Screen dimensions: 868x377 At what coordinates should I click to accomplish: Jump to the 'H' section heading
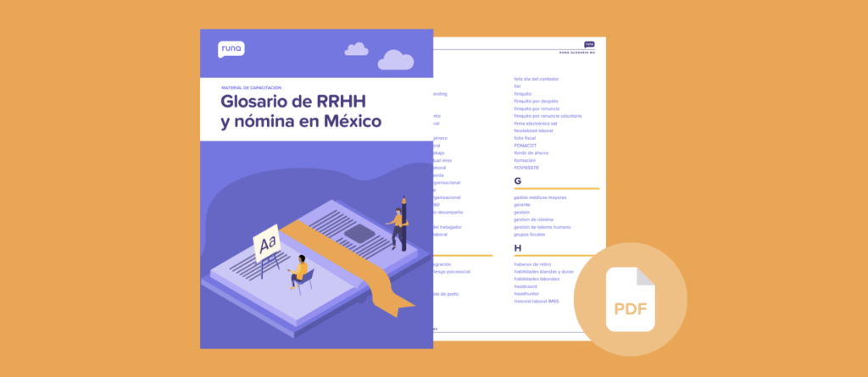[x=518, y=247]
